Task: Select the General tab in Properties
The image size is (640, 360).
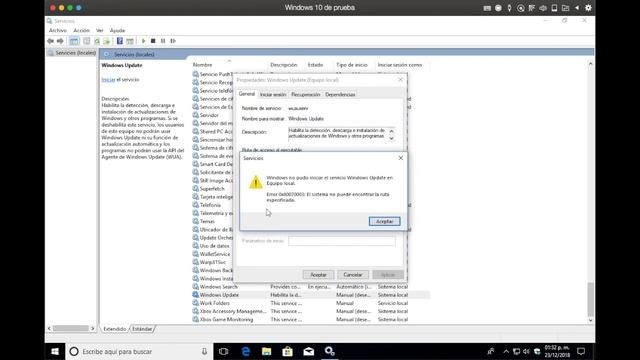Action: (247, 94)
